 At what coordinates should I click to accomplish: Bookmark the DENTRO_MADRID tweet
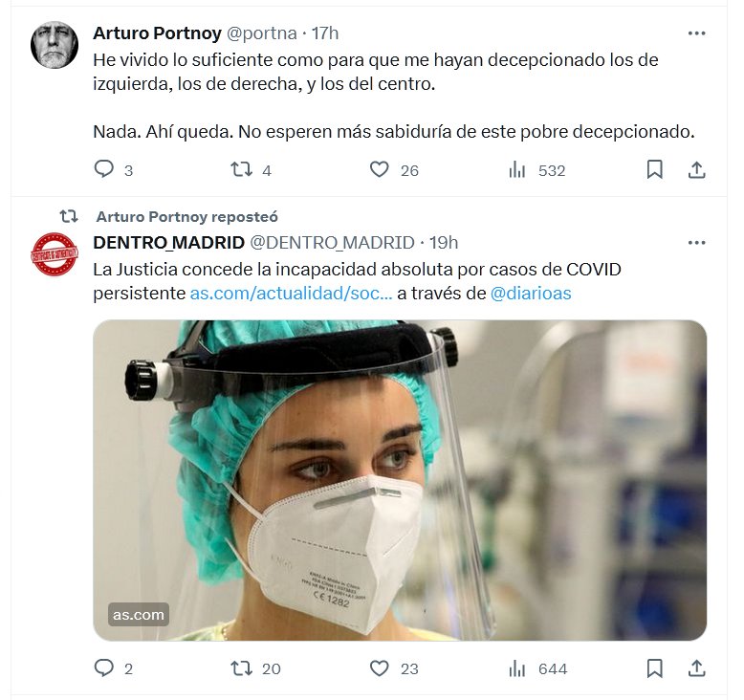pos(655,668)
